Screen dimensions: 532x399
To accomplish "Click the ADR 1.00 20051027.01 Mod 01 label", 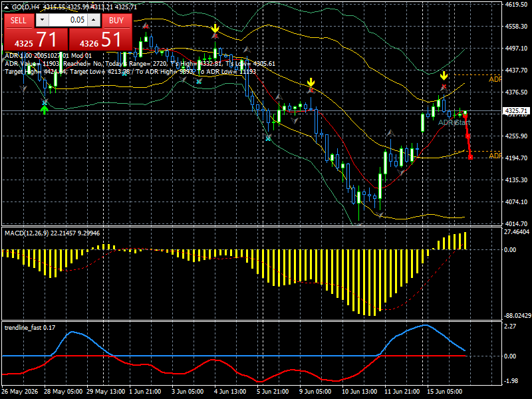I will point(48,56).
